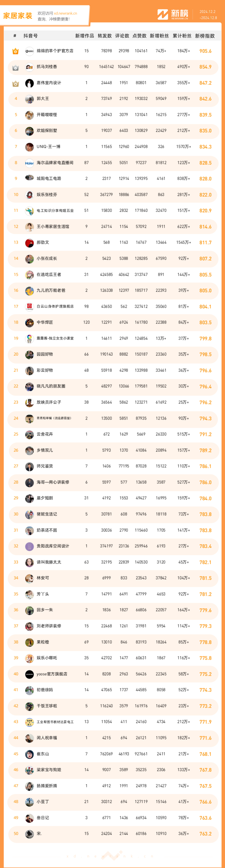Click the Newrank logo icon in header

pos(163,14)
